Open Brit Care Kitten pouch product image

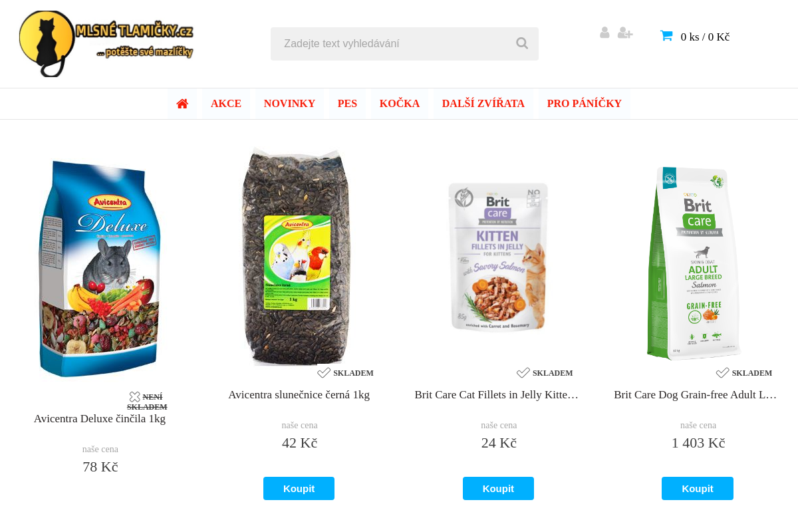498,257
